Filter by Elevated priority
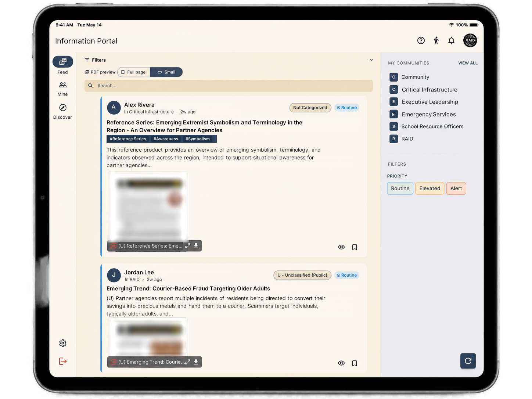The height and width of the screenshot is (399, 532). tap(430, 188)
